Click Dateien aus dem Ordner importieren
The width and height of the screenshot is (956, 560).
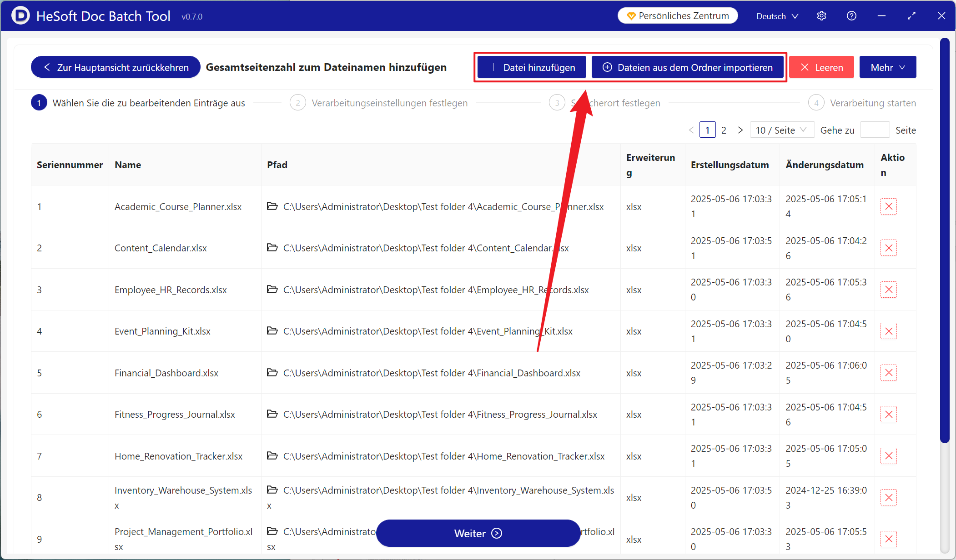click(x=688, y=67)
